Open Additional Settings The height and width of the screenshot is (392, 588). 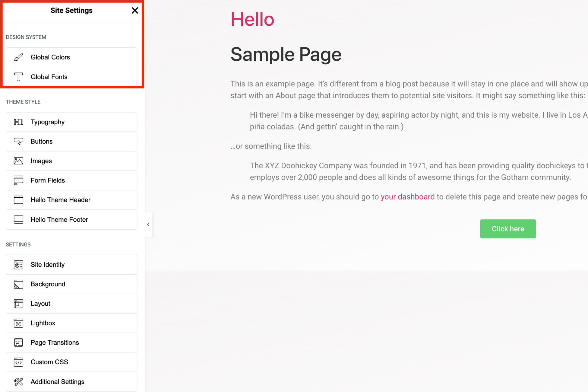(x=71, y=382)
